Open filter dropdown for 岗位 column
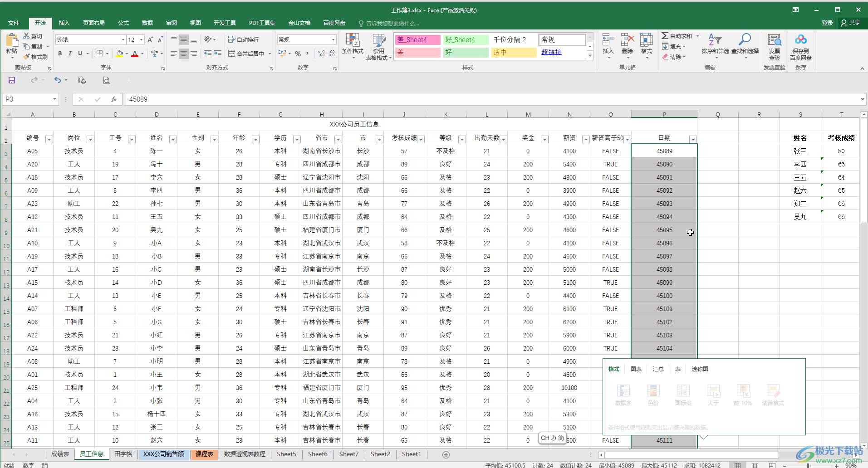Image resolution: width=868 pixels, height=468 pixels. 90,139
